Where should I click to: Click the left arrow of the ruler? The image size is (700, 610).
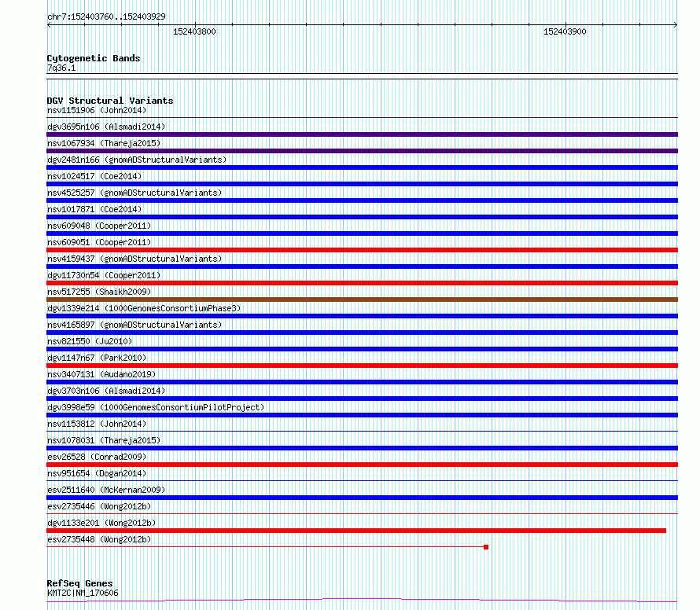pos(49,25)
